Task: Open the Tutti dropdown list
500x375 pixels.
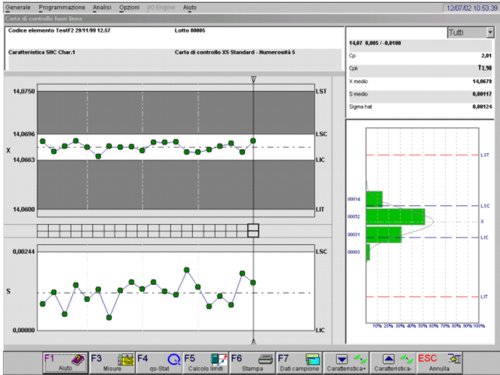Action: pos(470,33)
